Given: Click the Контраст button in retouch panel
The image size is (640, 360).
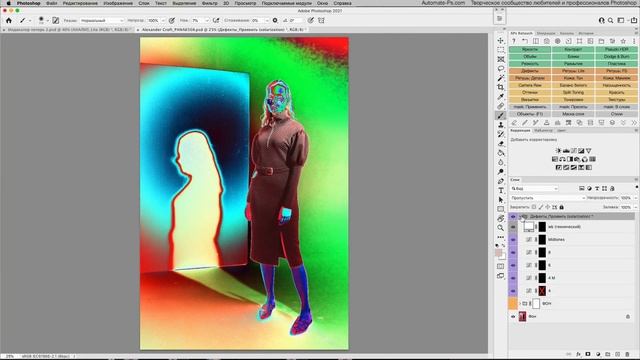Looking at the screenshot, I should point(573,49).
